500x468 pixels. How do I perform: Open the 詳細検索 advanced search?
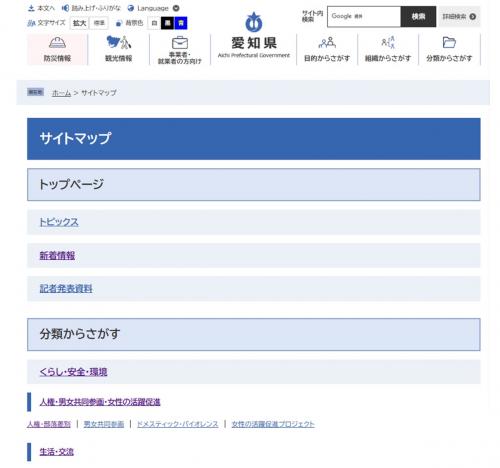tap(459, 16)
